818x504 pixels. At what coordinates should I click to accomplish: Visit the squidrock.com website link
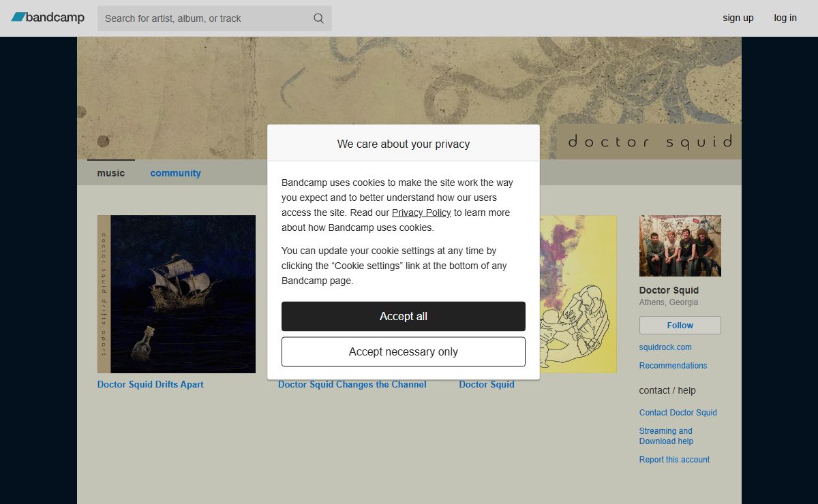[x=665, y=347]
